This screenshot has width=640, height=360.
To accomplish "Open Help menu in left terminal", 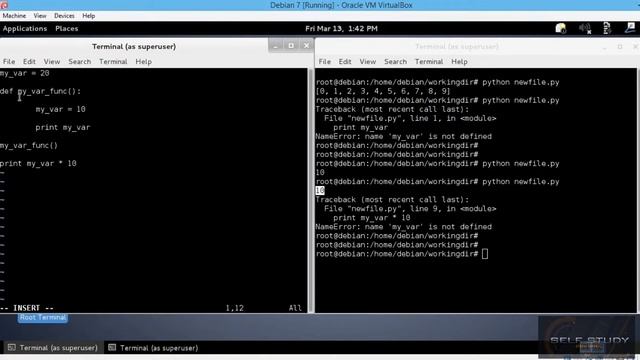I will [143, 62].
